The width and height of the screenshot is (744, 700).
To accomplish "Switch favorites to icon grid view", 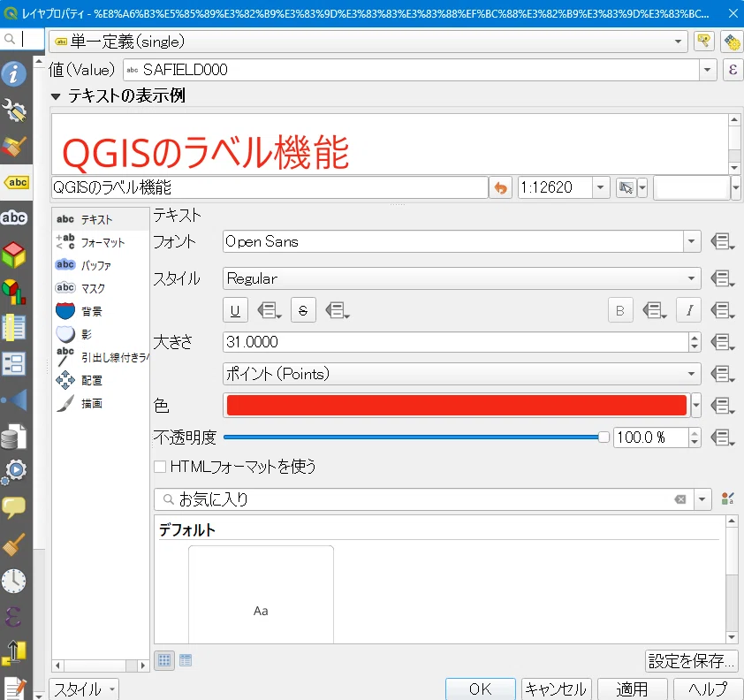I will coord(164,660).
